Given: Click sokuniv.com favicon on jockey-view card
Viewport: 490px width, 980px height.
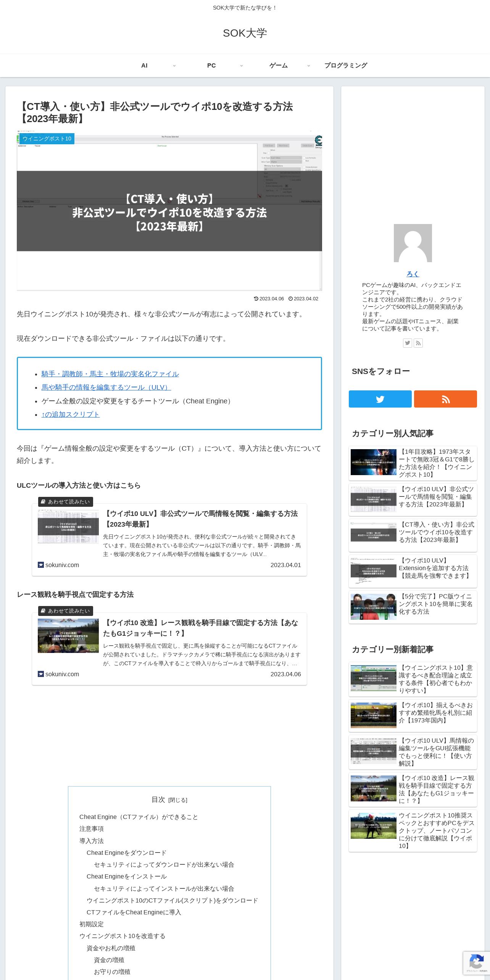Looking at the screenshot, I should coord(41,674).
